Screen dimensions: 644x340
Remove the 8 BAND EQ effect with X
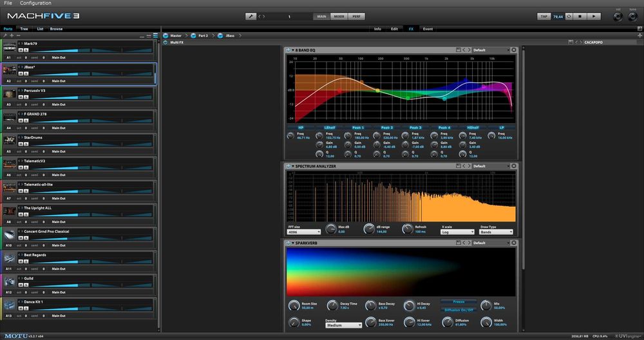click(x=513, y=50)
